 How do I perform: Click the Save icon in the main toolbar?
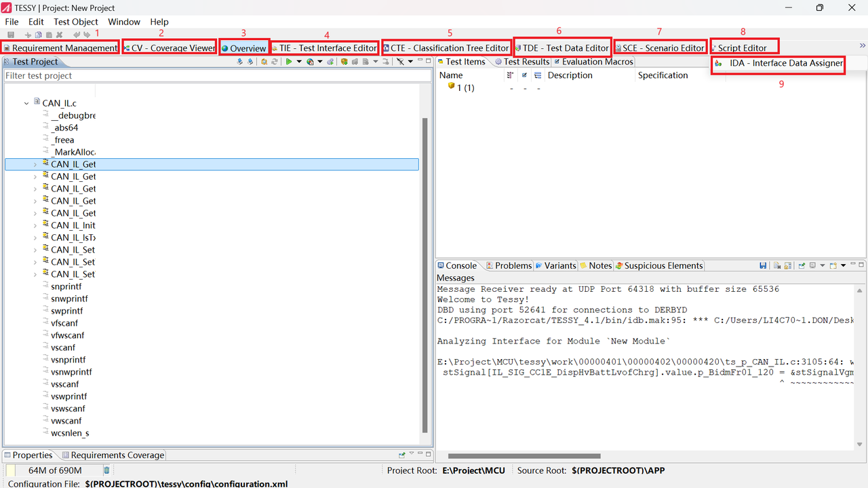[x=11, y=35]
